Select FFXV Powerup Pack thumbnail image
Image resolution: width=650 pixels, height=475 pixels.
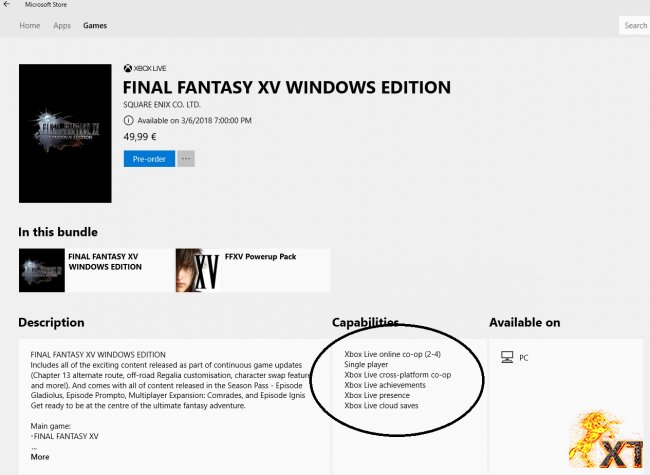(198, 270)
